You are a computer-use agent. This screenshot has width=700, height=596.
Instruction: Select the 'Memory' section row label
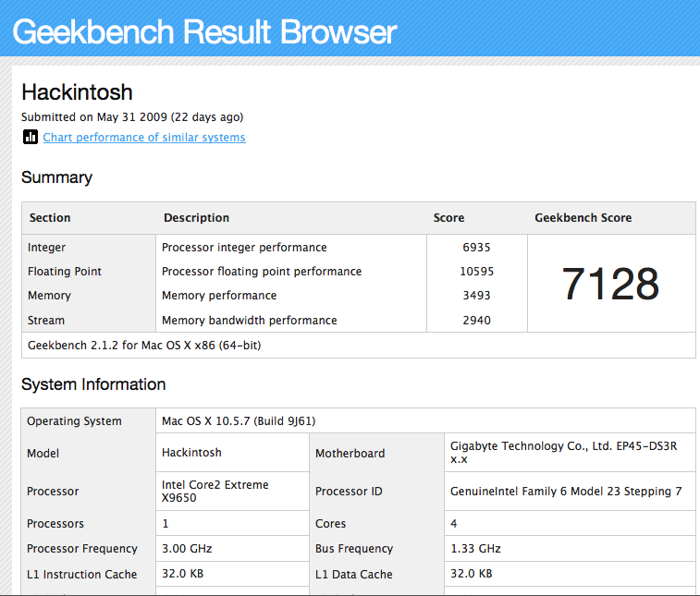pyautogui.click(x=49, y=296)
